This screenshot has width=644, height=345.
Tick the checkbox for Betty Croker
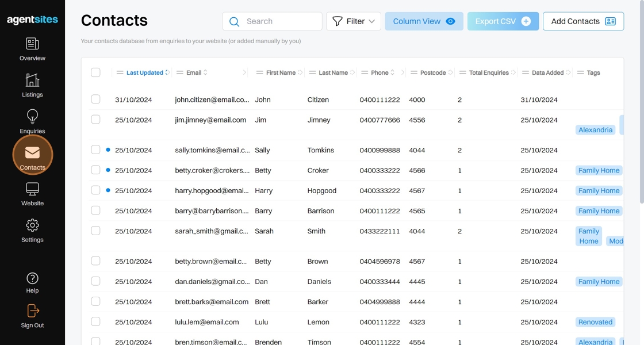tap(95, 170)
